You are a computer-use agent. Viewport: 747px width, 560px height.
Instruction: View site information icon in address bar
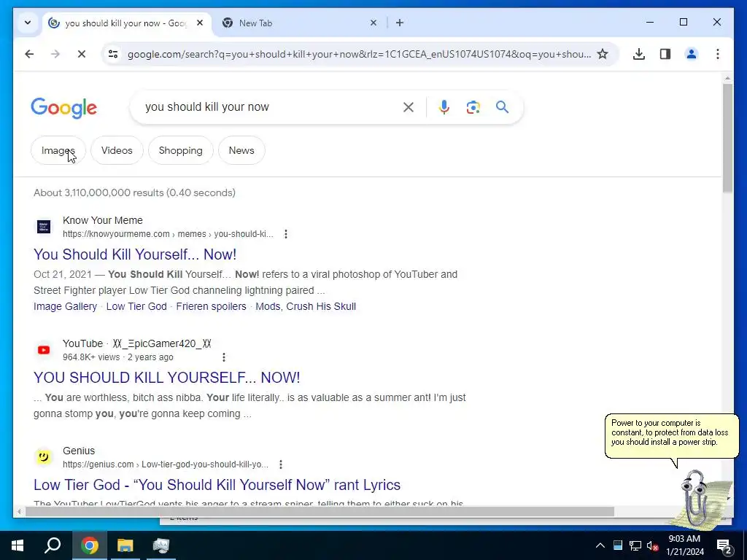113,54
